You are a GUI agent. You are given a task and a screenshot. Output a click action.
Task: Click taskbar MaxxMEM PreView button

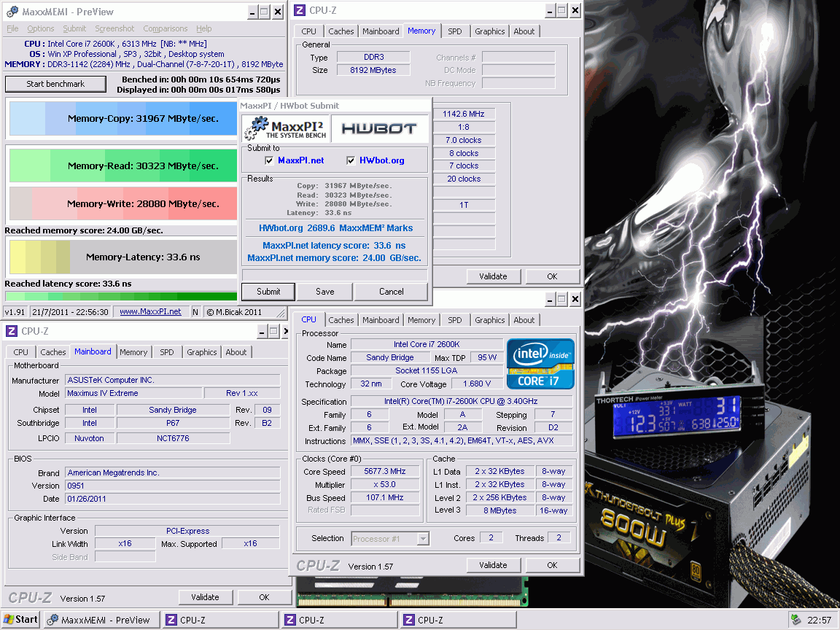[x=102, y=620]
